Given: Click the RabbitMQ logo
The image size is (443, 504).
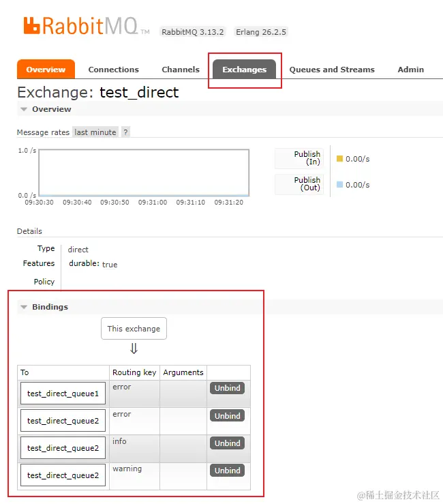Looking at the screenshot, I should [x=86, y=26].
